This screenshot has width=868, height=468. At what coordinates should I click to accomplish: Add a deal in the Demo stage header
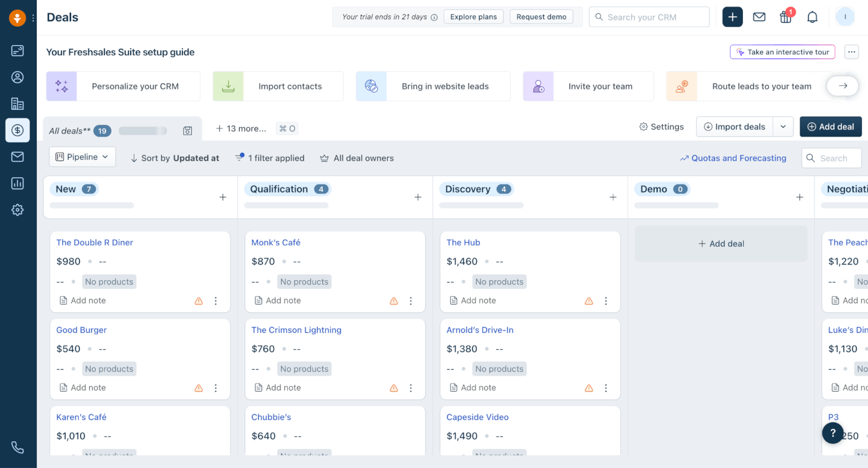click(800, 197)
